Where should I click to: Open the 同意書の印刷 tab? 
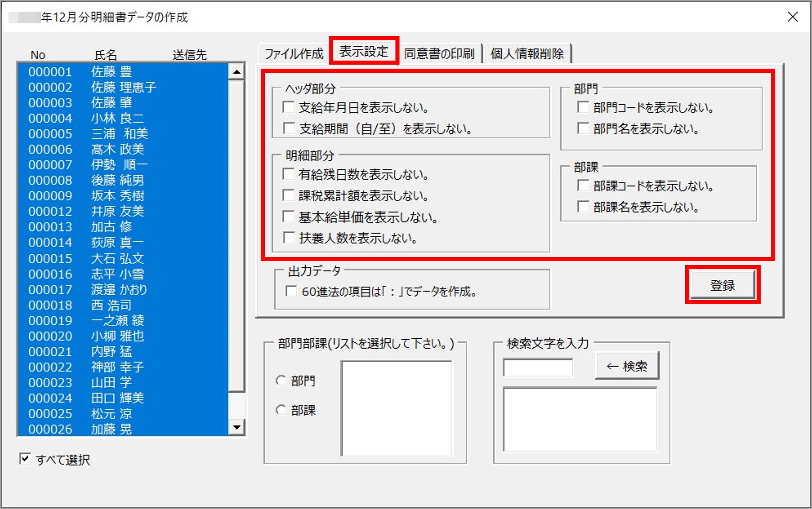click(440, 52)
